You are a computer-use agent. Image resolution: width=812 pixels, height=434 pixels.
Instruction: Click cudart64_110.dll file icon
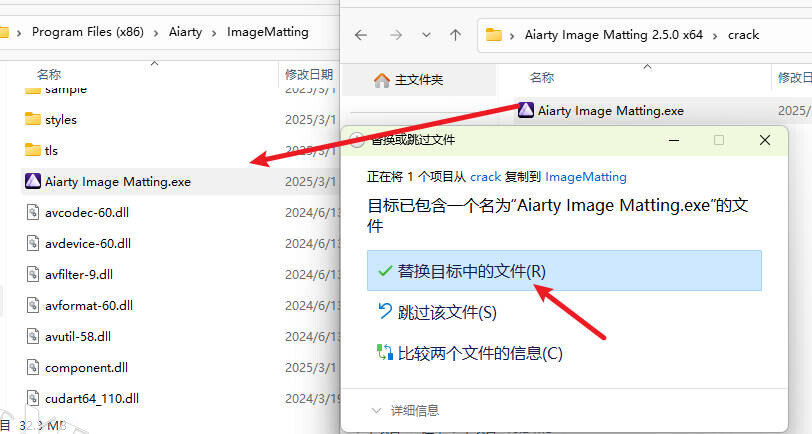(33, 399)
